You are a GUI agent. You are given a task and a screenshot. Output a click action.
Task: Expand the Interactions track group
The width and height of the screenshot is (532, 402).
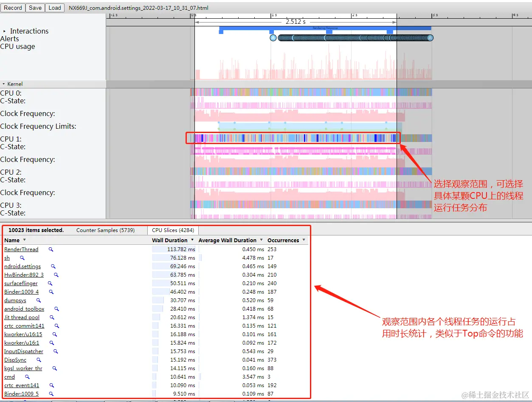point(5,31)
